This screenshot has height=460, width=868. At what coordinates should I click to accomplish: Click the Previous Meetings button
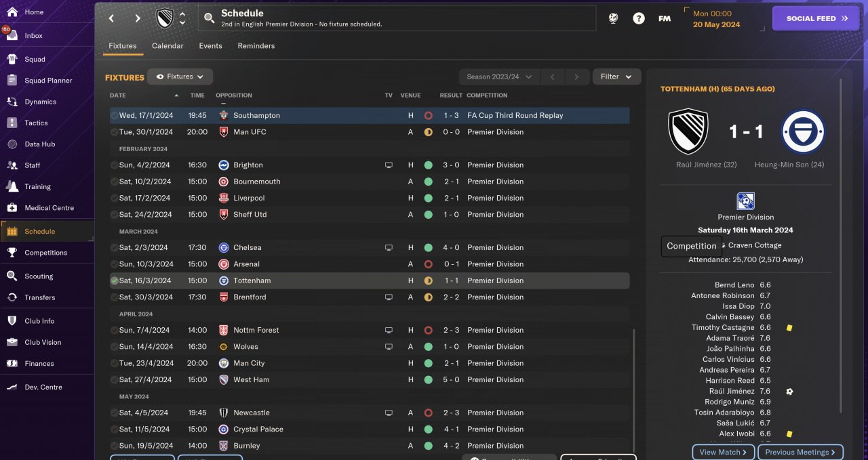(x=801, y=452)
